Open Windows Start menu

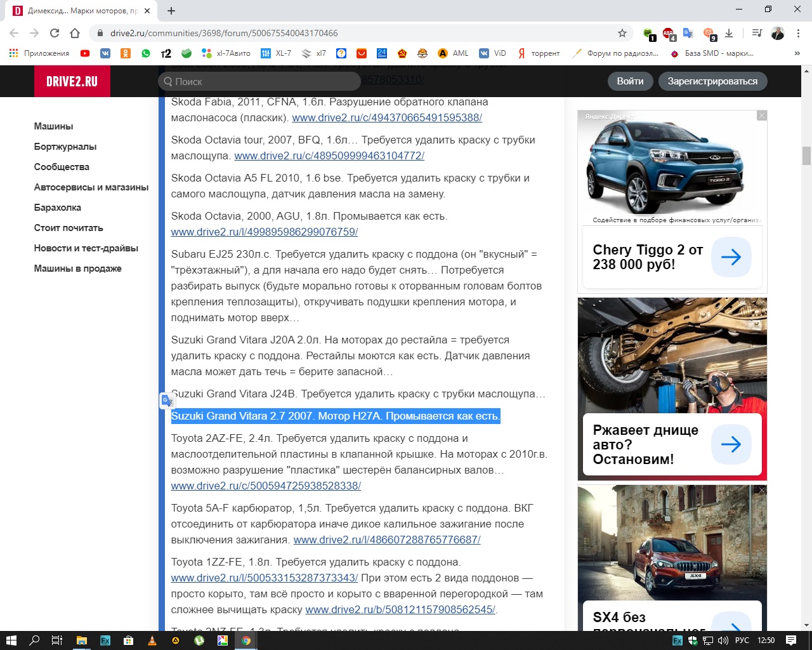11,640
